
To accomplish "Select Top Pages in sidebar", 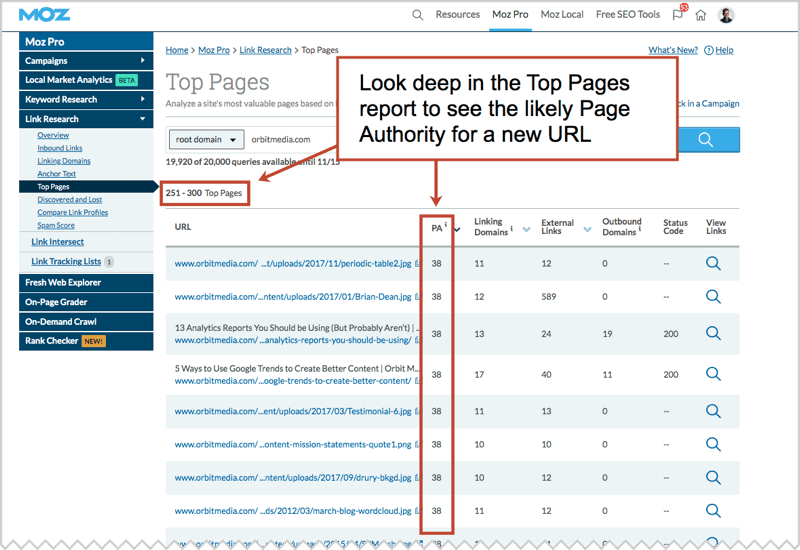I will (x=87, y=187).
